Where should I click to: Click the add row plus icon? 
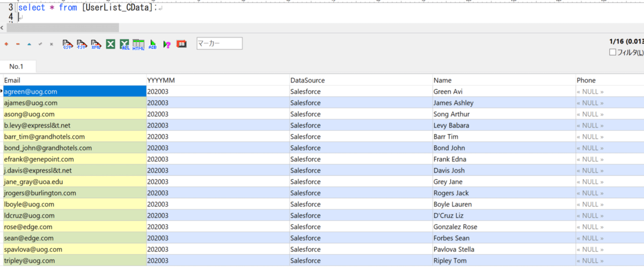tap(6, 44)
